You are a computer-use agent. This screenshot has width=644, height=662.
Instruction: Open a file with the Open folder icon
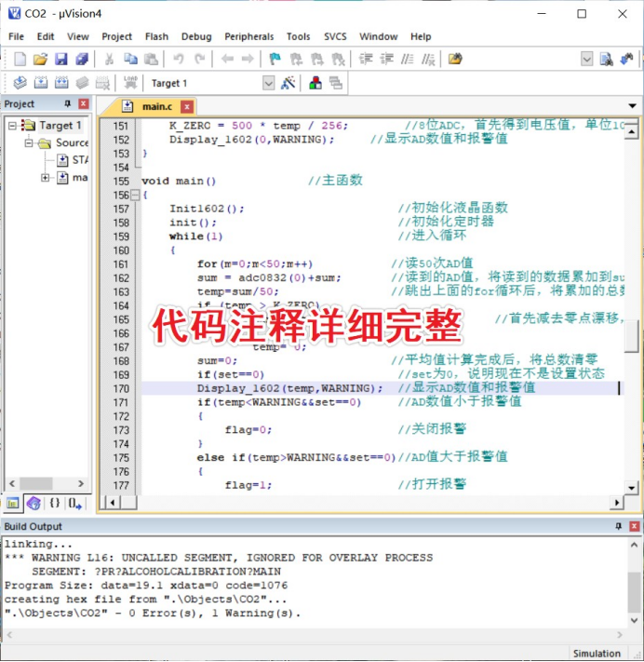coord(41,59)
